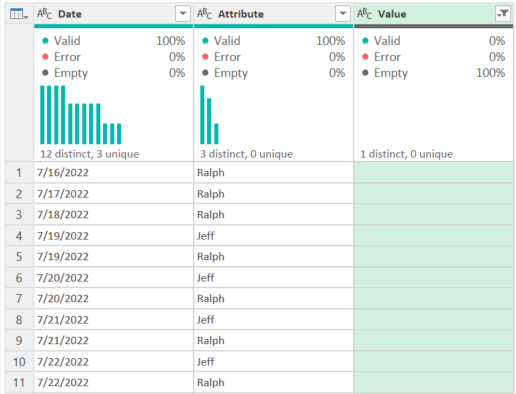
Task: Click '3 distinct, 0 unique' summary
Action: (246, 154)
